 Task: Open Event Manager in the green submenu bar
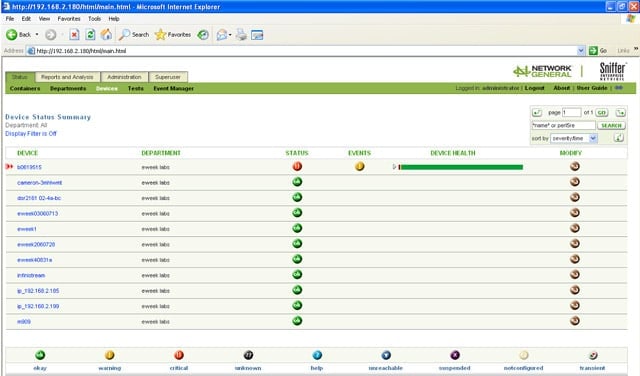[173, 88]
